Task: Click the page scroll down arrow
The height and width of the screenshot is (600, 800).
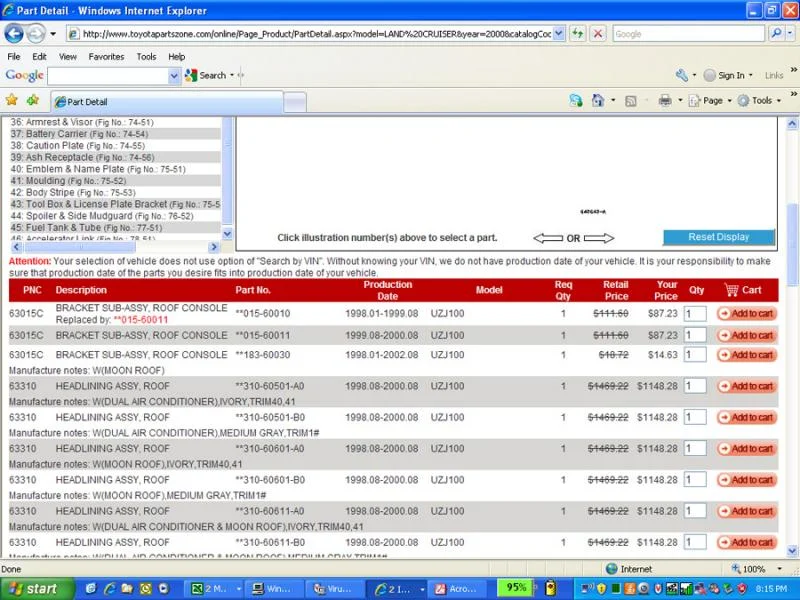Action: coord(792,551)
